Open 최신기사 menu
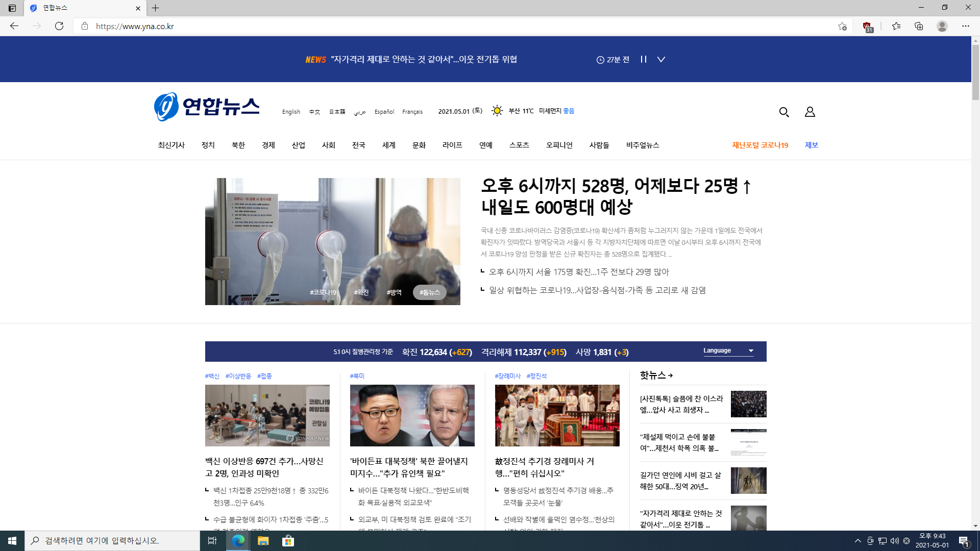This screenshot has height=551, width=980. point(171,145)
